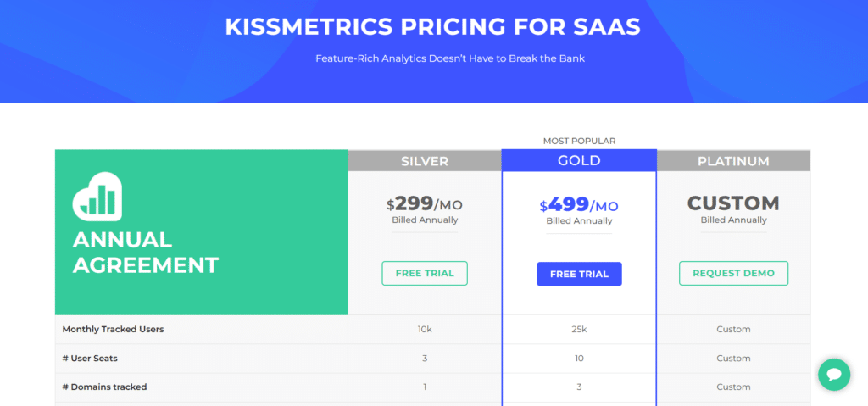Start the Gold plan free trial
Viewport: 868px width, 406px height.
[x=579, y=274]
